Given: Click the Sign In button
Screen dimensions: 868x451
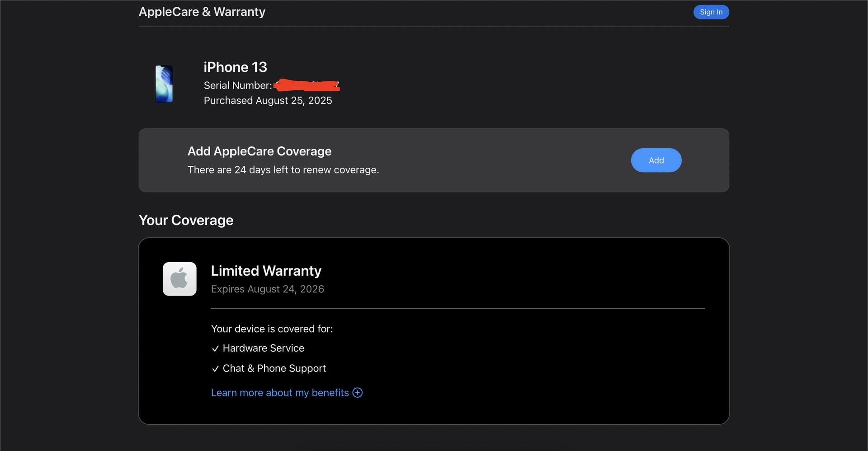Looking at the screenshot, I should tap(711, 12).
